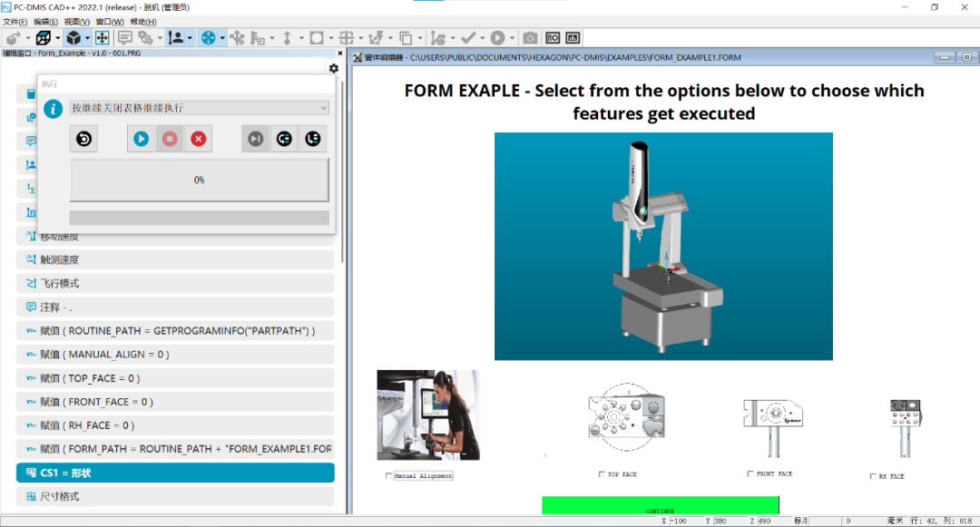Viewport: 980px width, 527px height.
Task: Click the operator mode person icon
Action: click(176, 38)
